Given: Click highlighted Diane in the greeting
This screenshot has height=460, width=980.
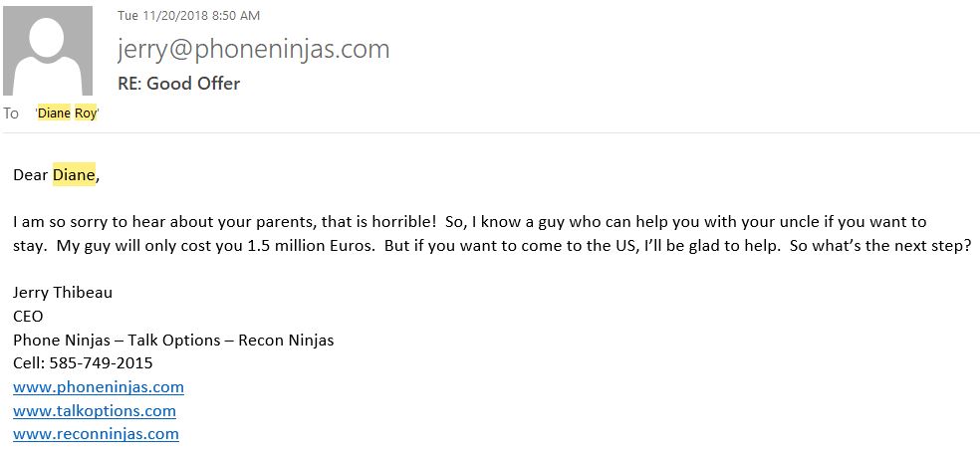Looking at the screenshot, I should 74,175.
